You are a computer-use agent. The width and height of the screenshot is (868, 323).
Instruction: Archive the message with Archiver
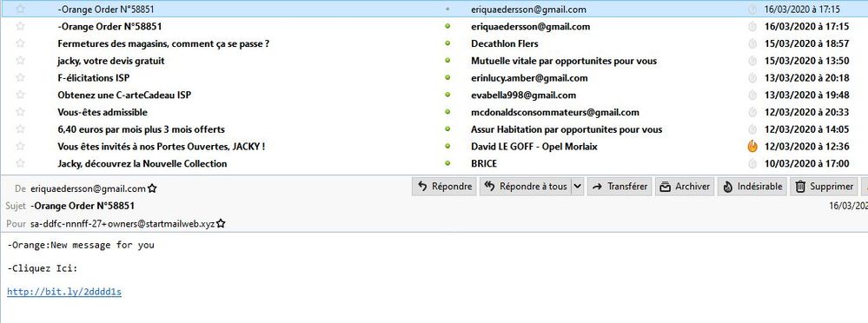685,187
